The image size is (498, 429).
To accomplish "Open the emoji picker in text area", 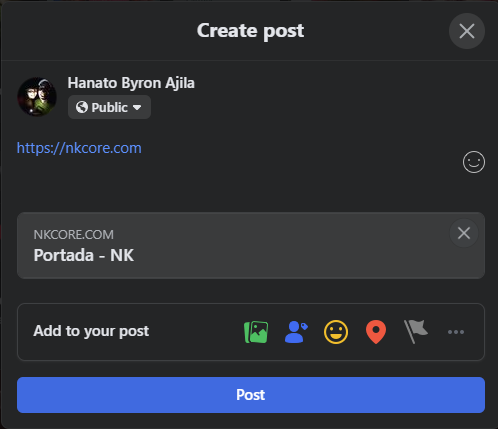I will point(474,162).
